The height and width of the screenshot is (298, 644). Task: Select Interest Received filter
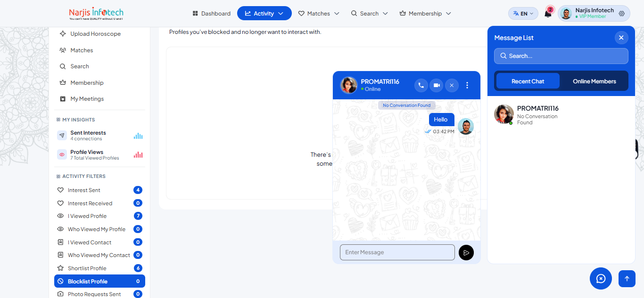(x=99, y=203)
